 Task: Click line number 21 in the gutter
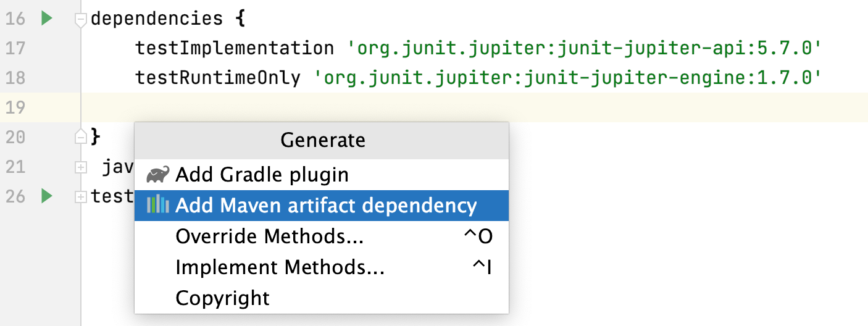point(15,167)
